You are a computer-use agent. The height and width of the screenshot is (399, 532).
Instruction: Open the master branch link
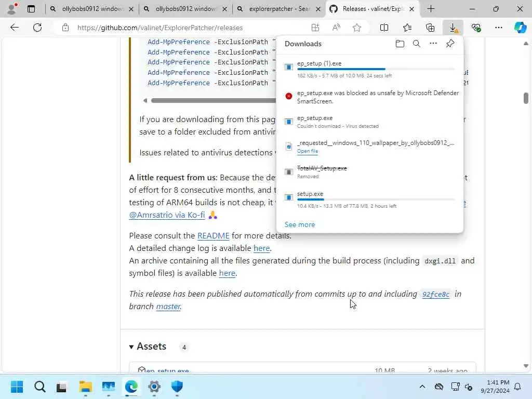coord(168,306)
